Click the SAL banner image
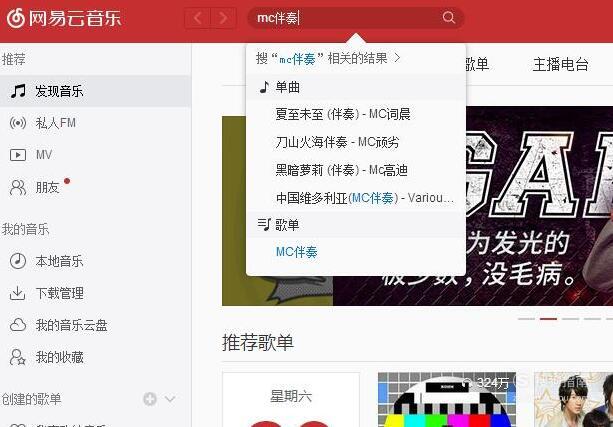 click(539, 206)
